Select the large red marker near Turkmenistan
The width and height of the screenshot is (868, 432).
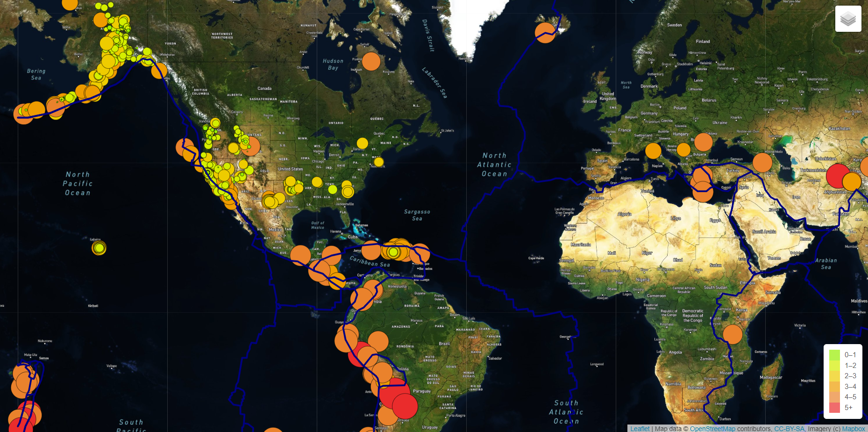click(838, 176)
